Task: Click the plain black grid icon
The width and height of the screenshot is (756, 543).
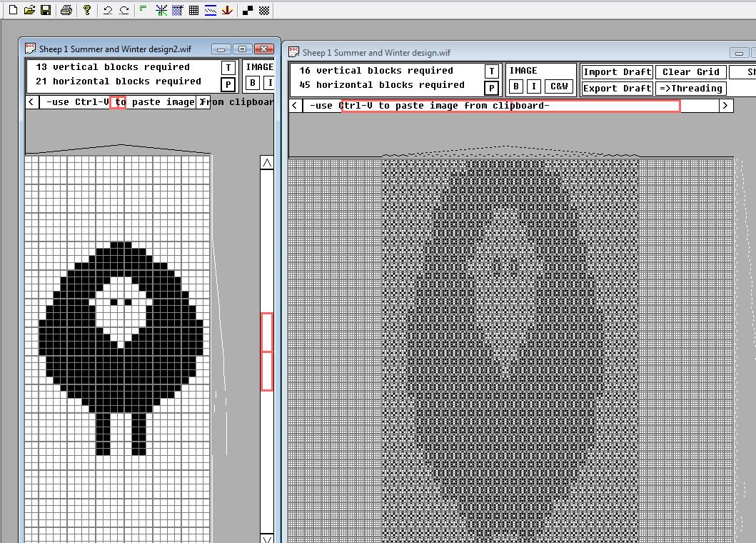Action: (x=193, y=10)
